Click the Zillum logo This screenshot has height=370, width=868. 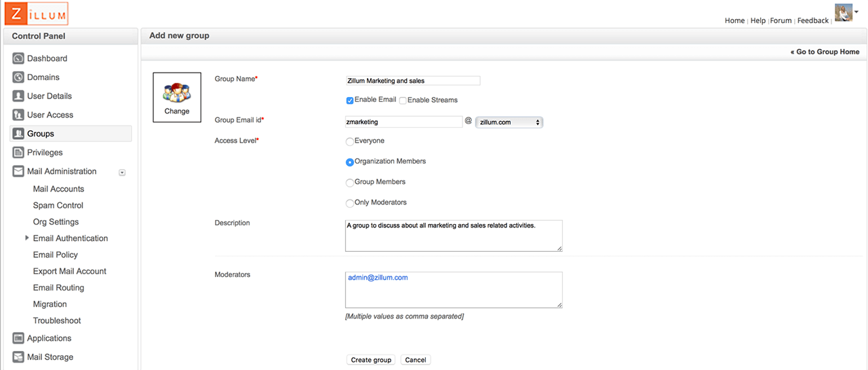36,14
